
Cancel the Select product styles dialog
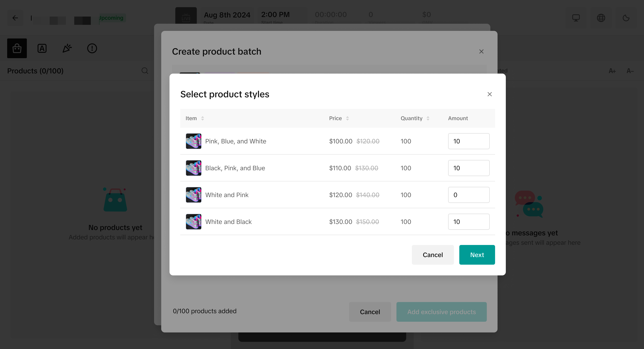click(x=432, y=255)
